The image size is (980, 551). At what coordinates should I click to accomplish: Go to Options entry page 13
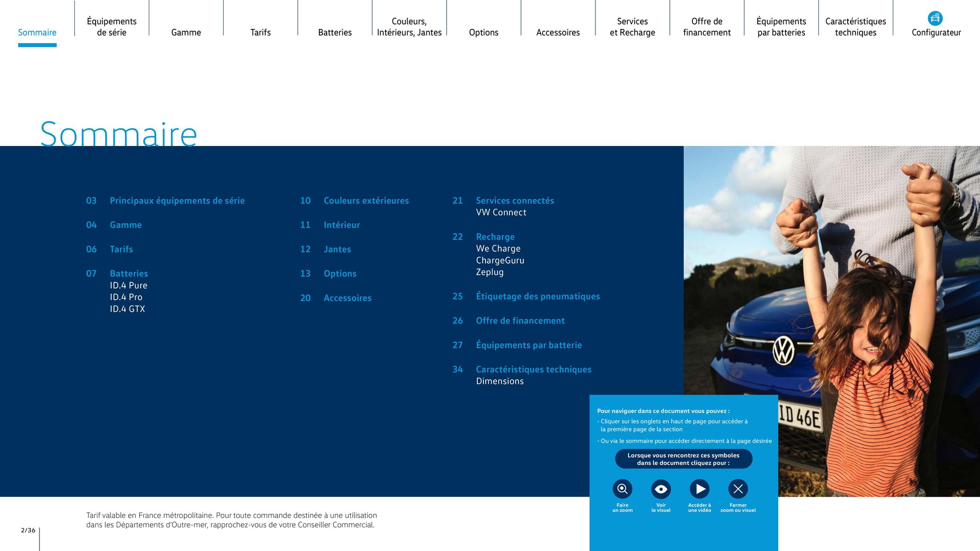340,274
